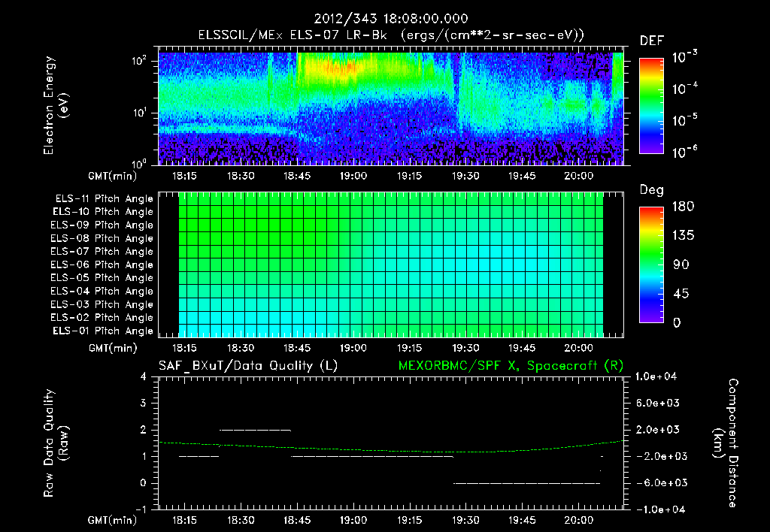This screenshot has height=532, width=770.
Task: Click the data quality axis tick -1
Action: [x=141, y=509]
